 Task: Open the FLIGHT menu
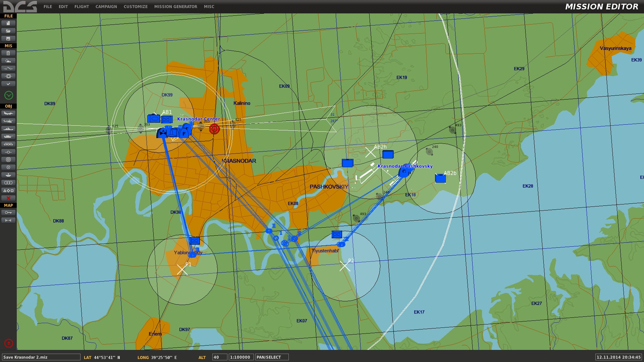point(82,7)
